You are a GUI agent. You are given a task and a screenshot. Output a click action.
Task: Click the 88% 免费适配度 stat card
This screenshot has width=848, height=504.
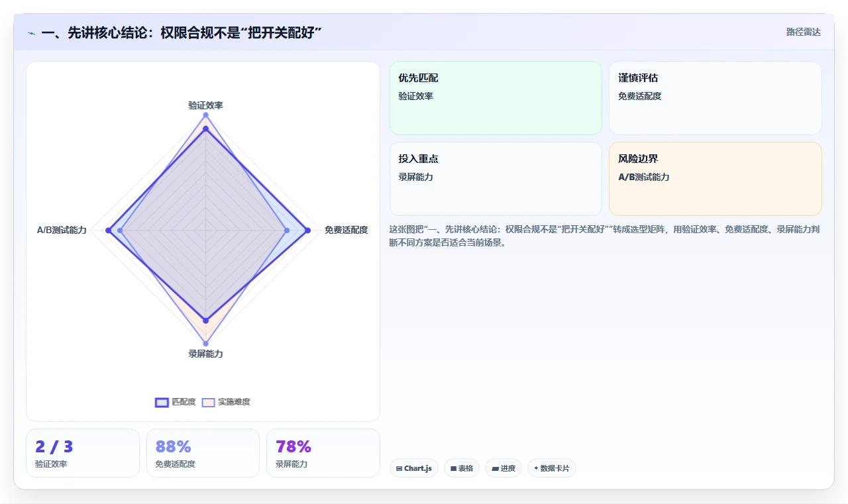tap(203, 453)
